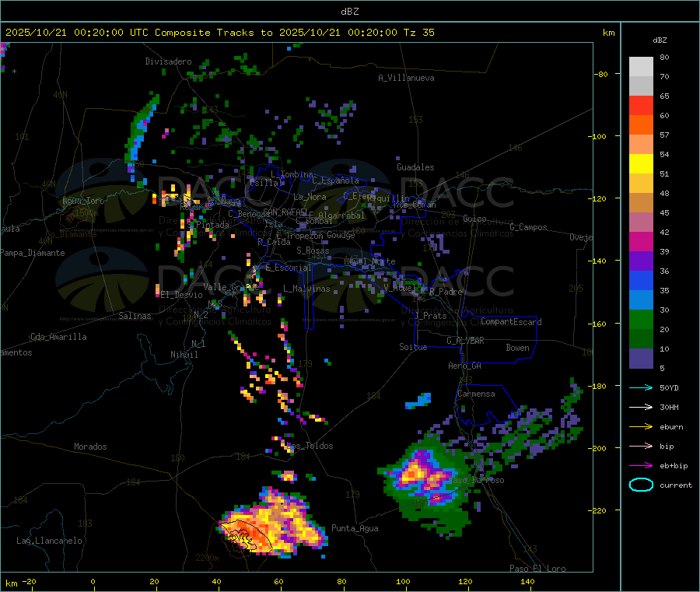Click the 'dBZ' title at the top
Viewport: 700px width, 592px height.
pyautogui.click(x=349, y=12)
